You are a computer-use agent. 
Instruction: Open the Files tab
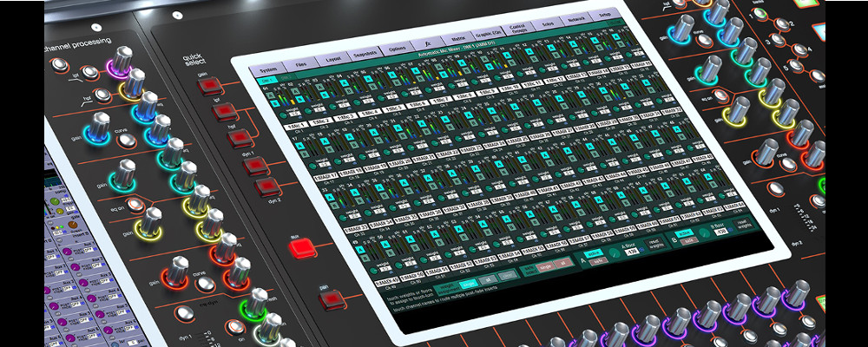coord(300,65)
